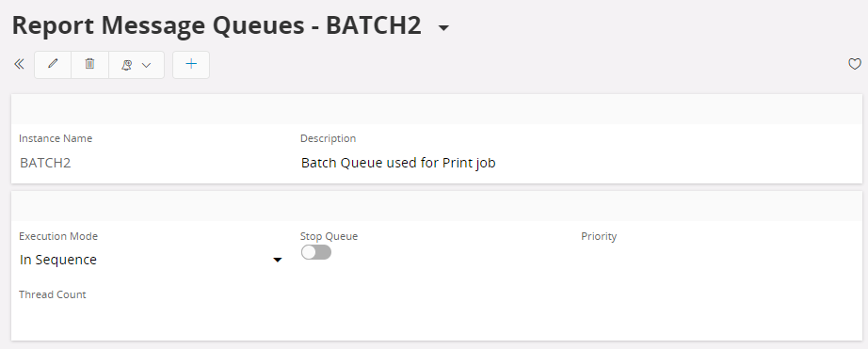Screen dimensions: 868x349
Task: Click into the Priority field
Action: point(716,260)
